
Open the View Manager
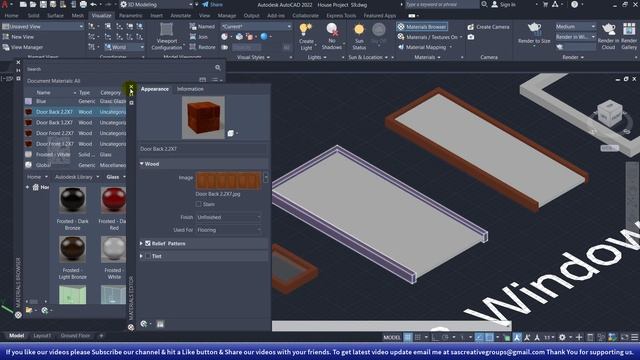coord(22,47)
